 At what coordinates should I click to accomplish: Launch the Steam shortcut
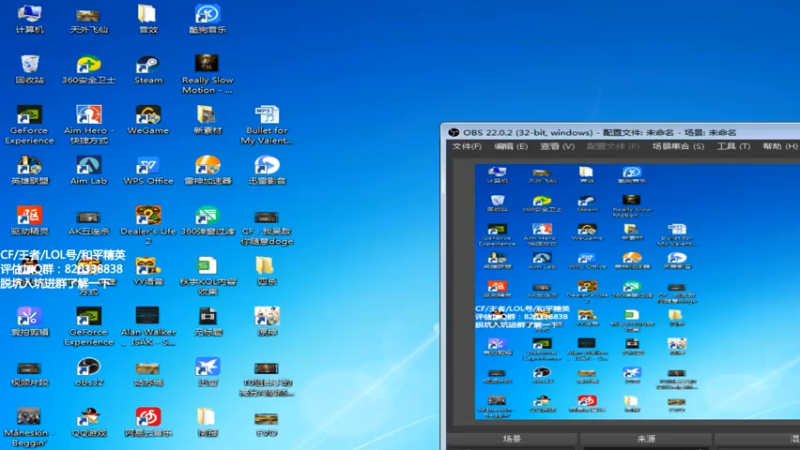[148, 70]
